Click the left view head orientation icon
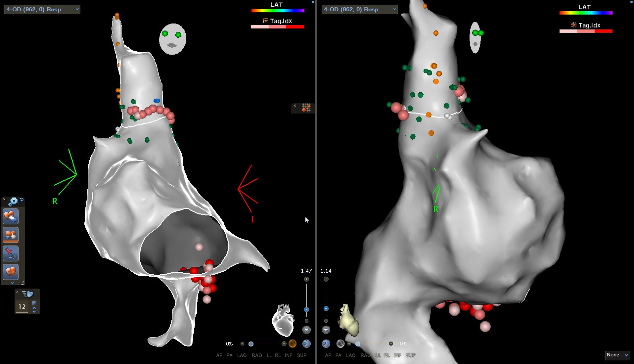Image resolution: width=634 pixels, height=364 pixels. tap(172, 39)
